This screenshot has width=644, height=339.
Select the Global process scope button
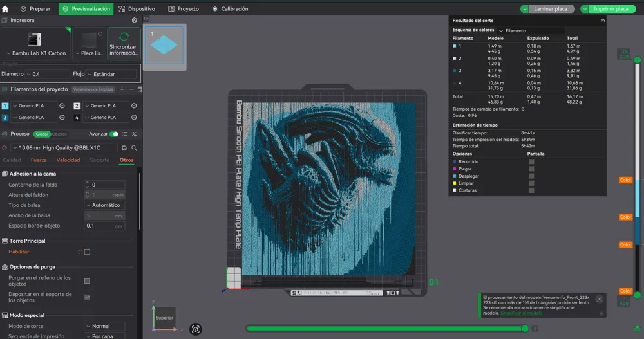click(x=41, y=134)
